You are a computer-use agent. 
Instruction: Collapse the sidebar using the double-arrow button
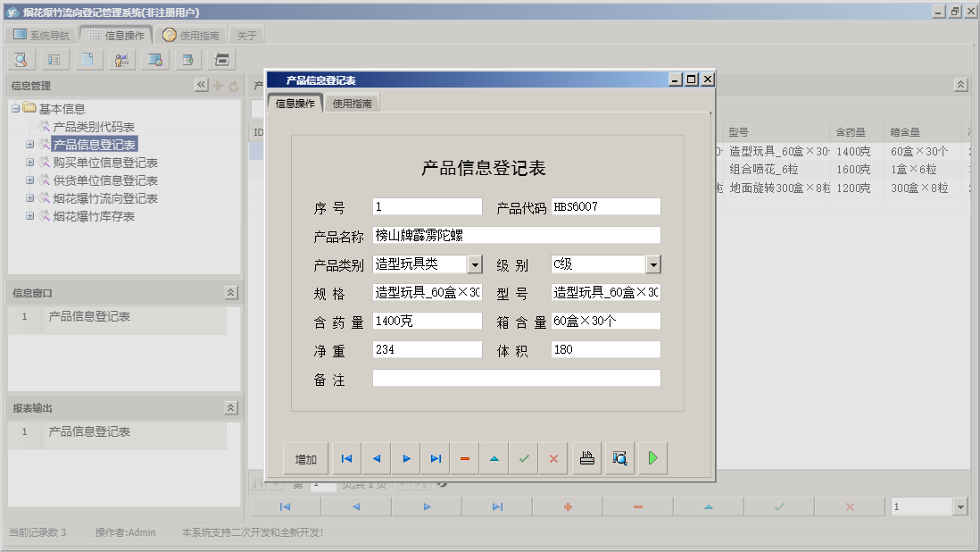click(201, 85)
